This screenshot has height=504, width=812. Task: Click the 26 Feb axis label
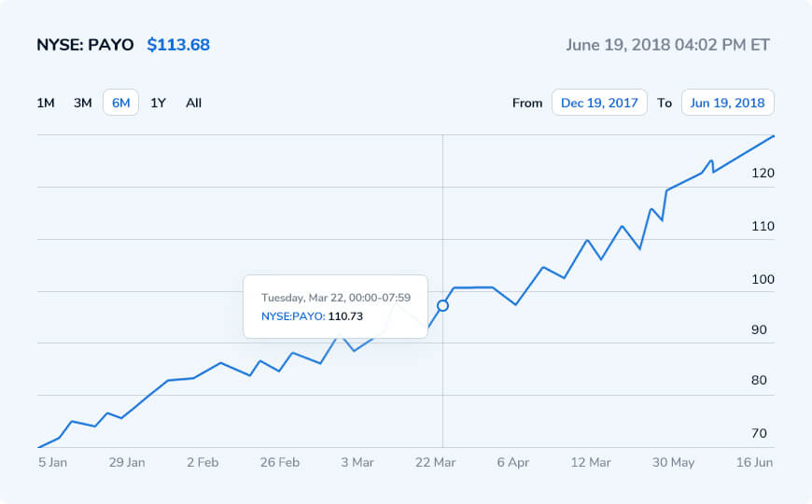280,462
